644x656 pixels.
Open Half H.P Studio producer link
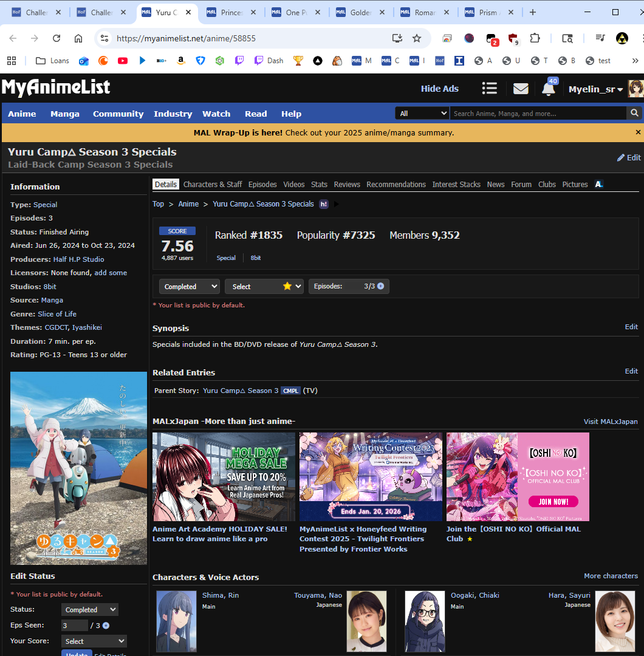[x=78, y=259]
